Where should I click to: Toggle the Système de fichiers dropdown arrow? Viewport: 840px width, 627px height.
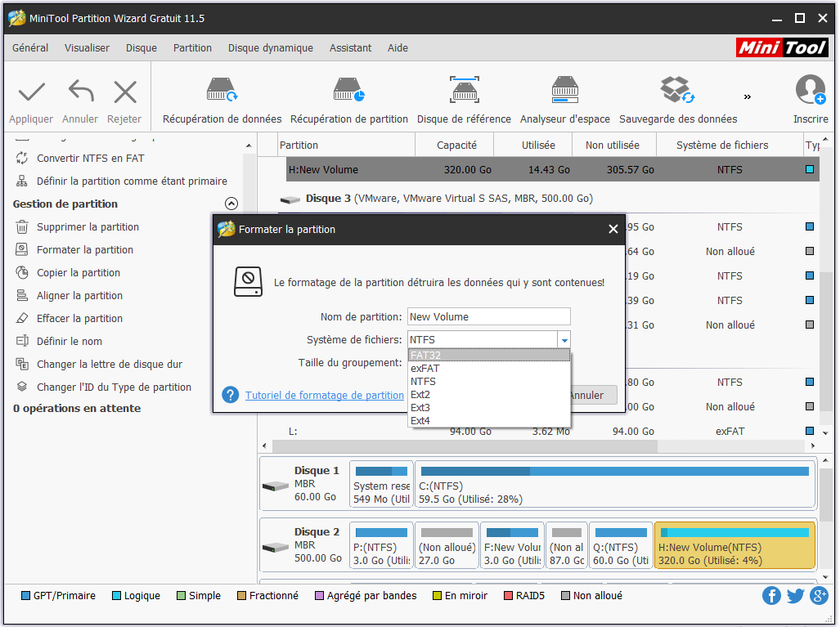[564, 340]
